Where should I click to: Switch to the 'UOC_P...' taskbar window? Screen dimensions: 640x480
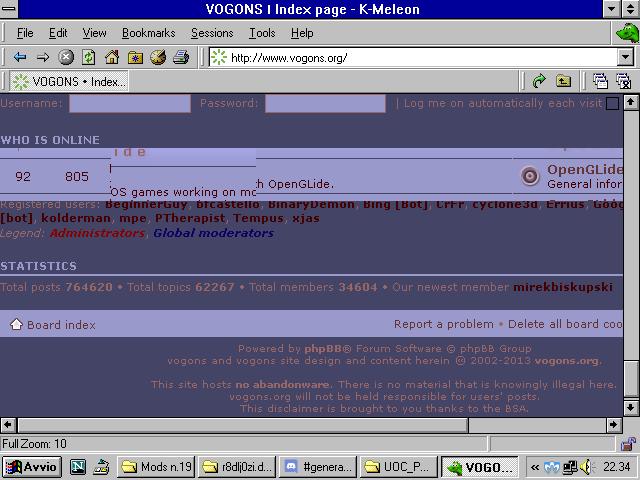[x=399, y=467]
